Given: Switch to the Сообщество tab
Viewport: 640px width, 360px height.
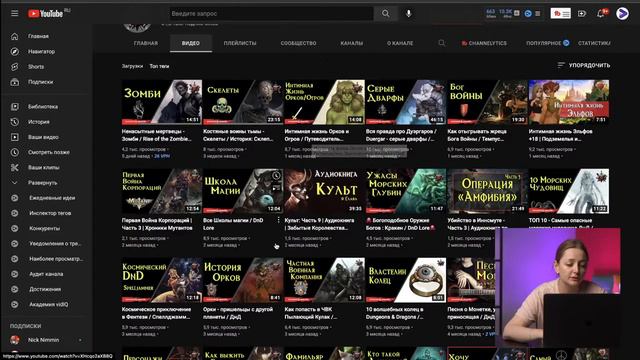Looking at the screenshot, I should pos(298,43).
